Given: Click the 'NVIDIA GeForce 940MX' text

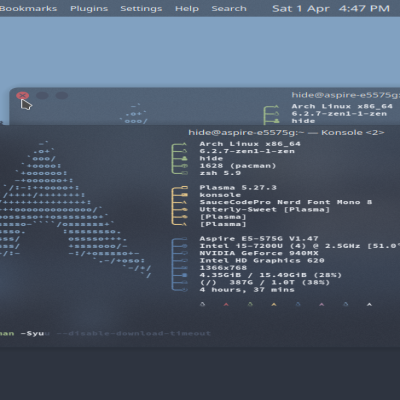Looking at the screenshot, I should coord(259,253).
